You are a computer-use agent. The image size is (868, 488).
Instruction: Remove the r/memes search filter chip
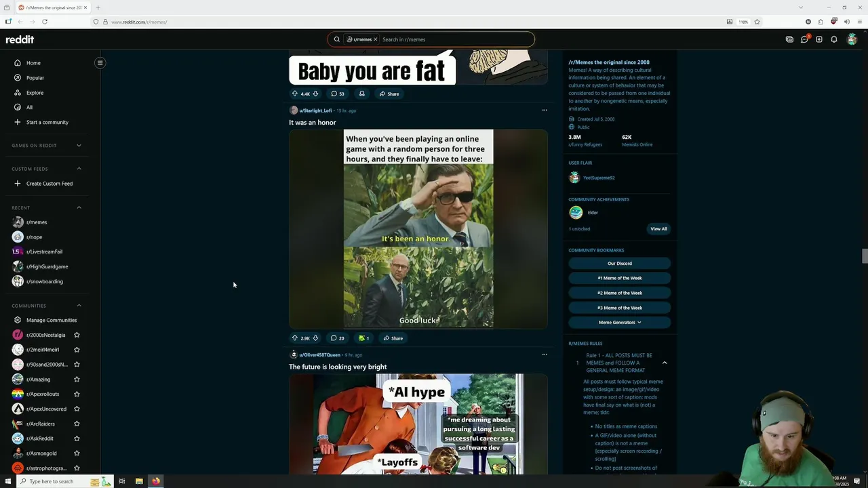pos(375,39)
